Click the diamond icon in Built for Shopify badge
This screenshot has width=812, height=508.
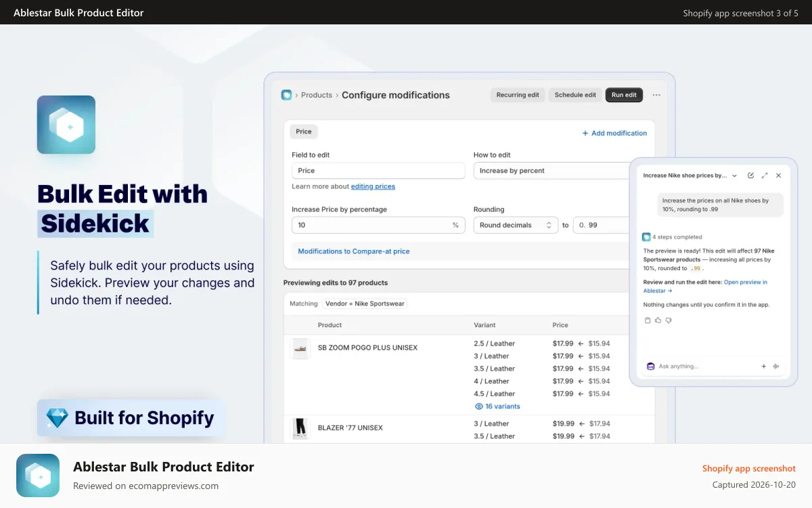(x=57, y=418)
